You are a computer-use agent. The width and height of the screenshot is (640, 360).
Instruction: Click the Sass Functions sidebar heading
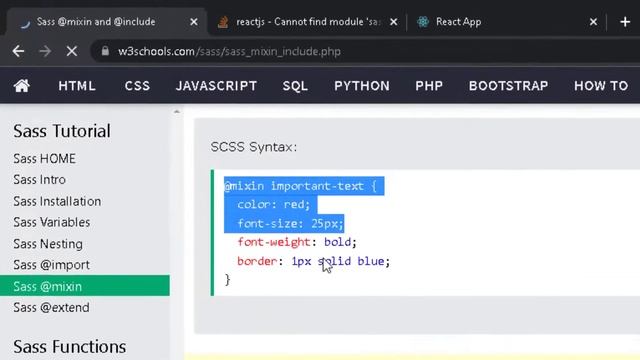69,347
